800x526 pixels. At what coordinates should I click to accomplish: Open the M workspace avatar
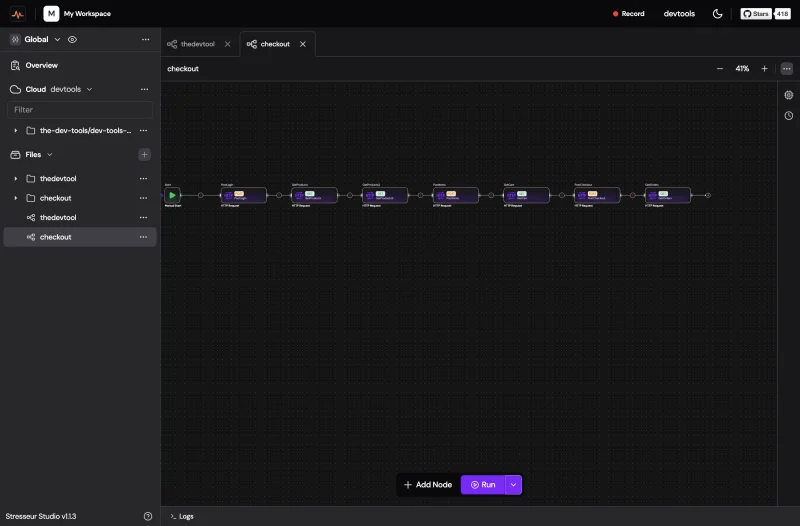51,14
